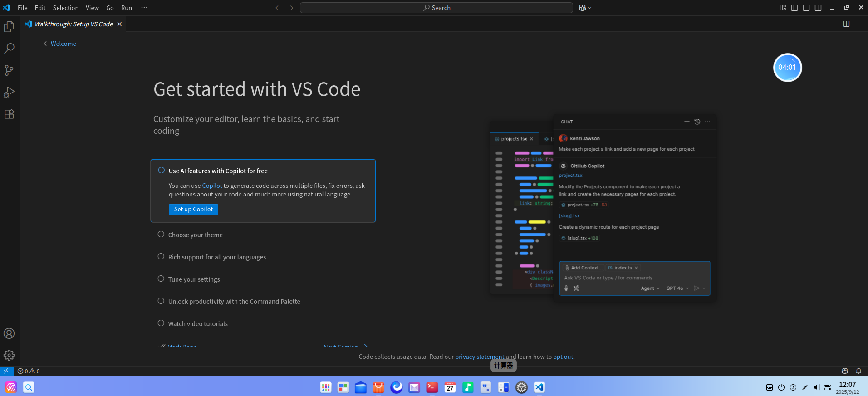Open editor More Actions ellipsis
Screen dimensions: 868x396
[858, 24]
